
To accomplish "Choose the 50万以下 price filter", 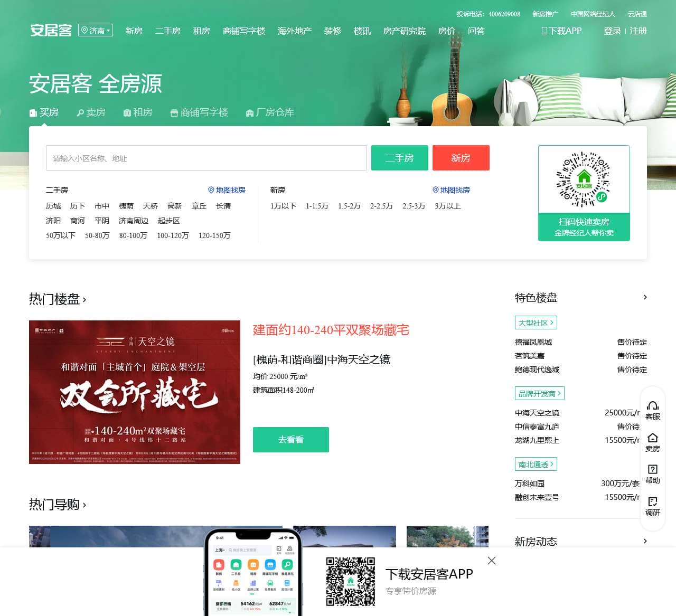I will pyautogui.click(x=61, y=235).
